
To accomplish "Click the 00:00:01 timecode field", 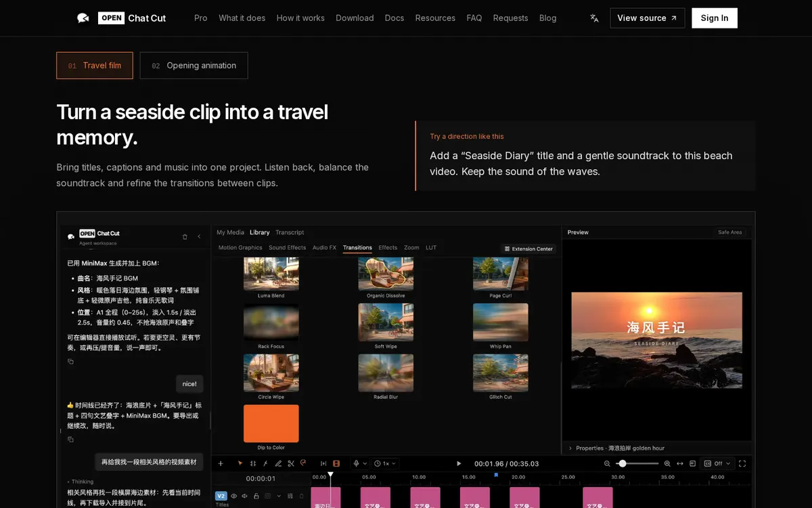I will pyautogui.click(x=261, y=478).
